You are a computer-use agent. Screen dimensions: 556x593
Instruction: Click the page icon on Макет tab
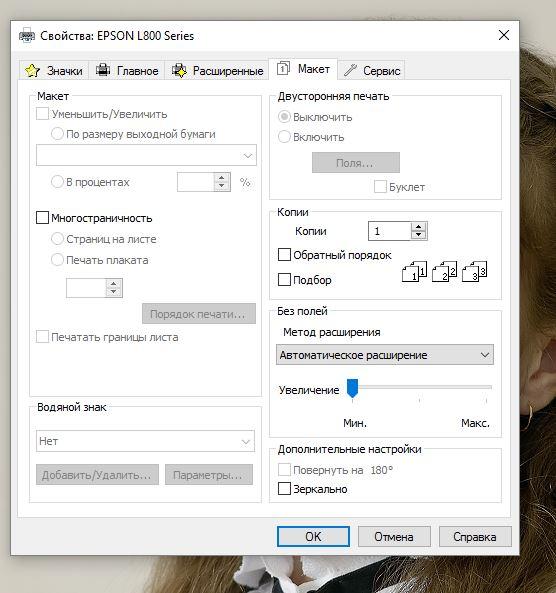(283, 68)
